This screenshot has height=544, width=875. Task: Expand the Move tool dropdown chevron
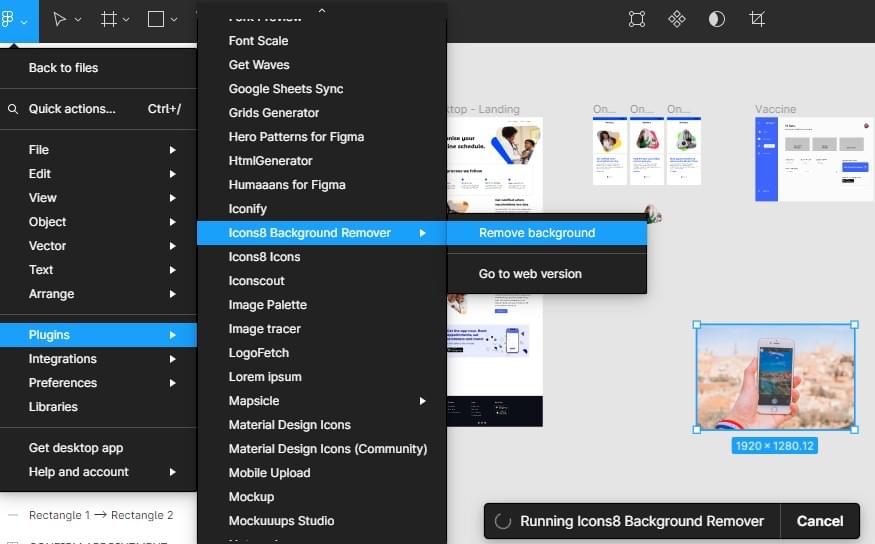point(78,20)
